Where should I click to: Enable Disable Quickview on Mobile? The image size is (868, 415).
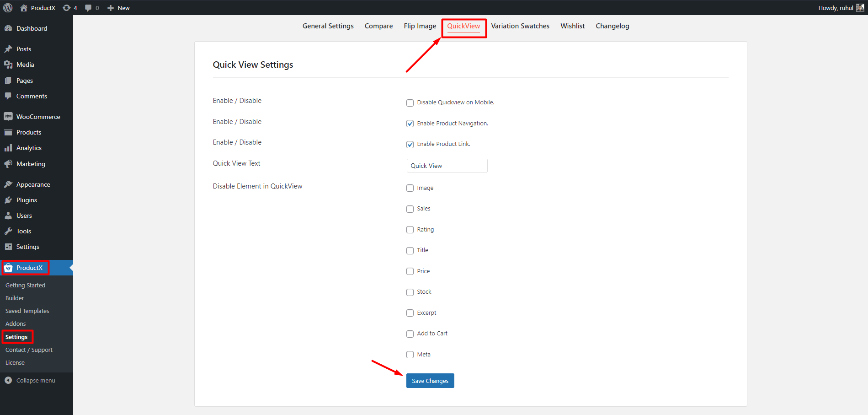point(410,102)
